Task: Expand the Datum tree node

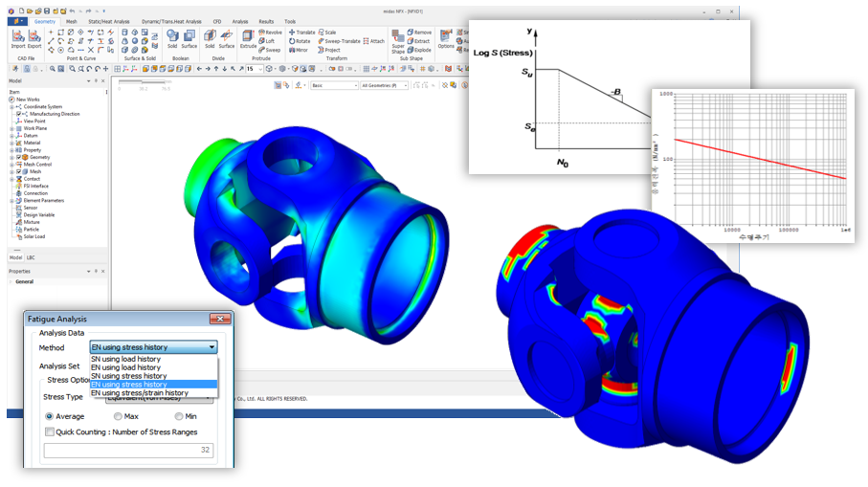Action: tap(11, 136)
